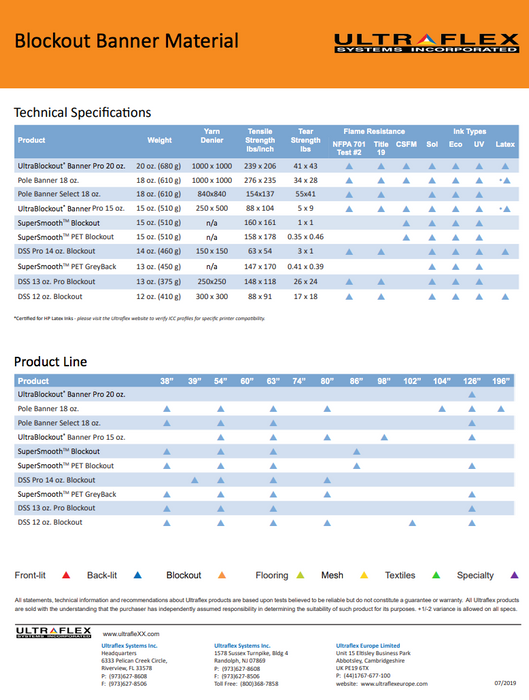Viewport: 529px width, 700px height.
Task: Click the Ultraflex Europe Limited heading
Action: coord(368,646)
